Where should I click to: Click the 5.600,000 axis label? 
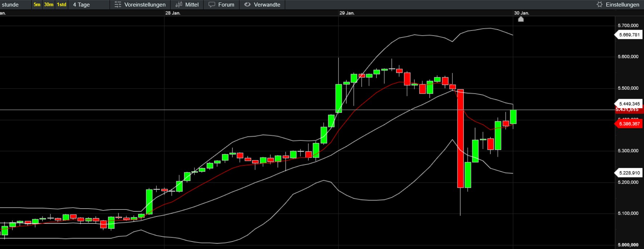[628, 57]
